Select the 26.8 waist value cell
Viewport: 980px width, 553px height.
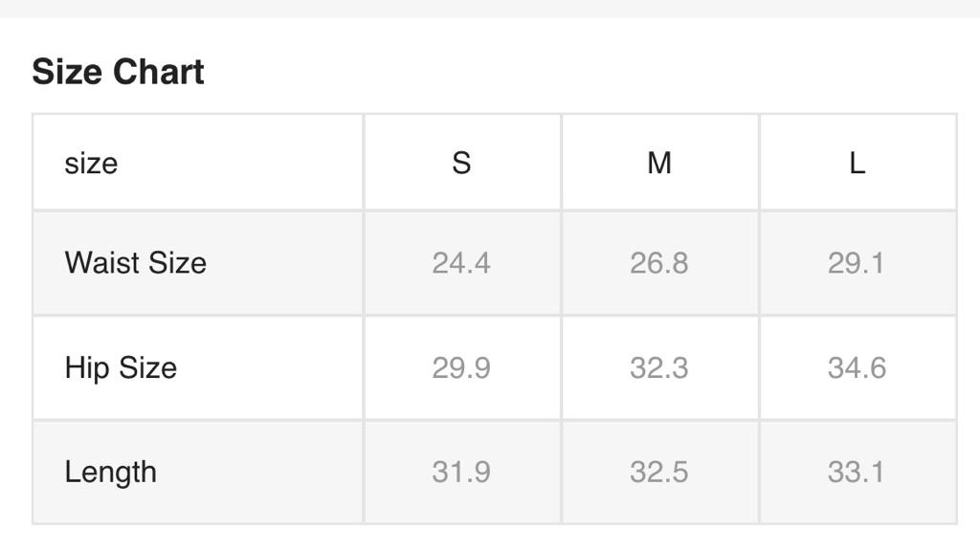[x=659, y=262]
